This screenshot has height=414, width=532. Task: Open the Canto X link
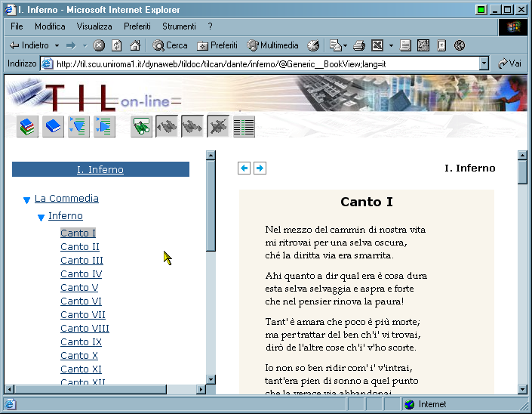pyautogui.click(x=79, y=355)
